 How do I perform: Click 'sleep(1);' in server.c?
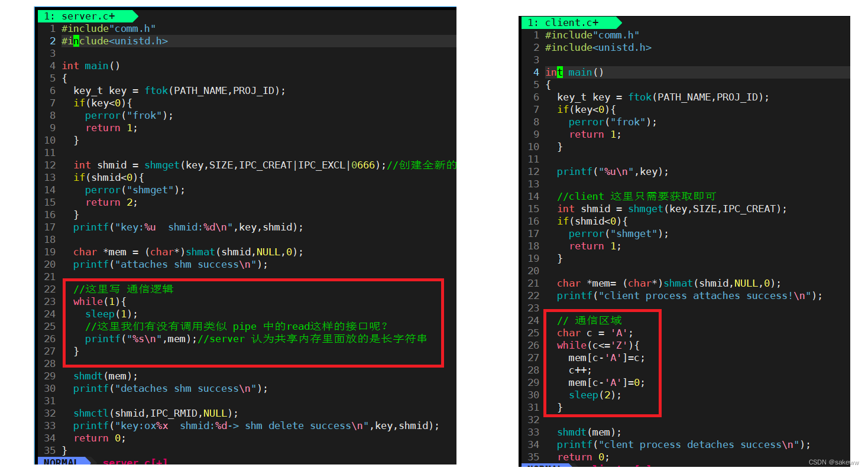[112, 314]
